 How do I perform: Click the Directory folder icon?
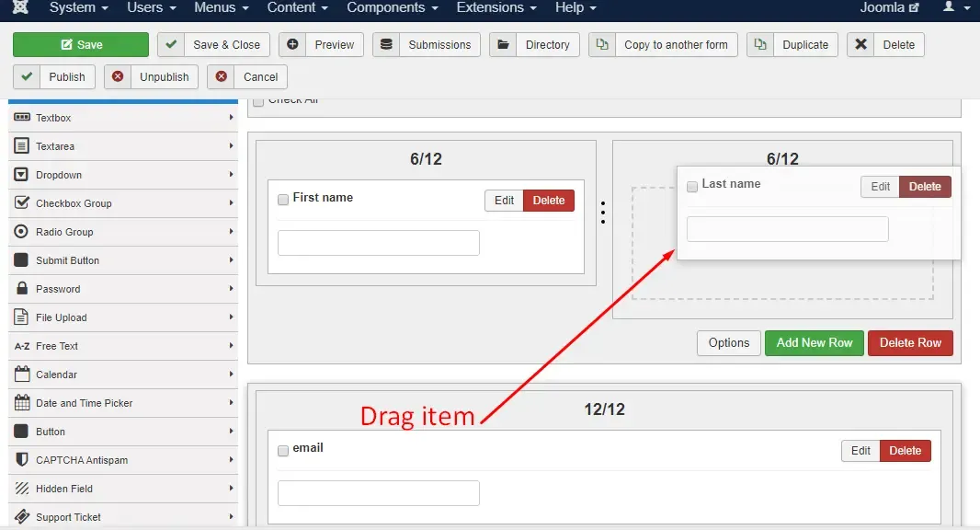[x=503, y=44]
